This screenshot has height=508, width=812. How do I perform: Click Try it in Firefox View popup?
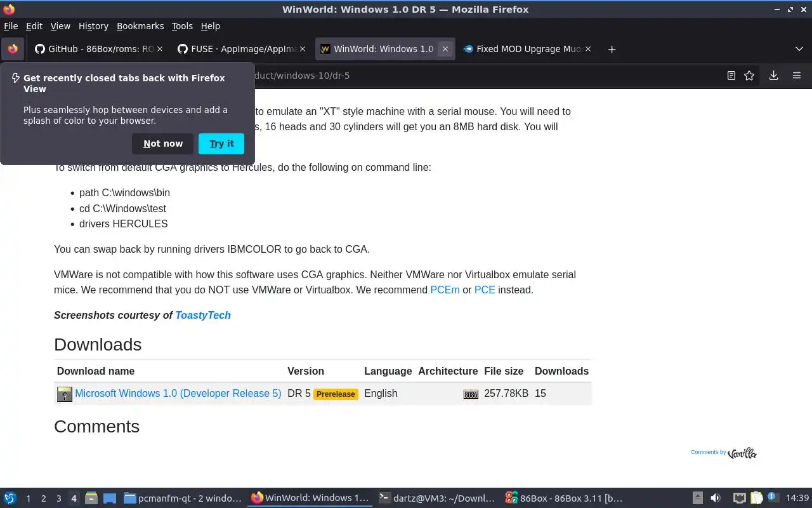[x=221, y=144]
